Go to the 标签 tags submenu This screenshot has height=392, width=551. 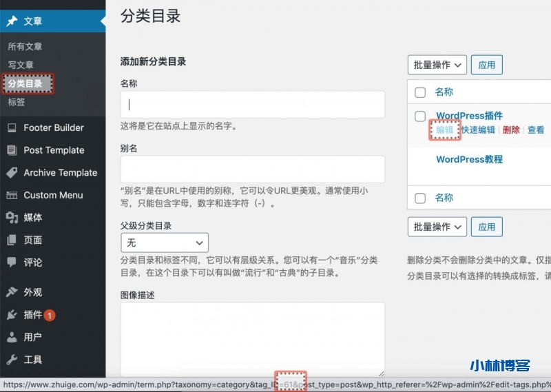17,102
